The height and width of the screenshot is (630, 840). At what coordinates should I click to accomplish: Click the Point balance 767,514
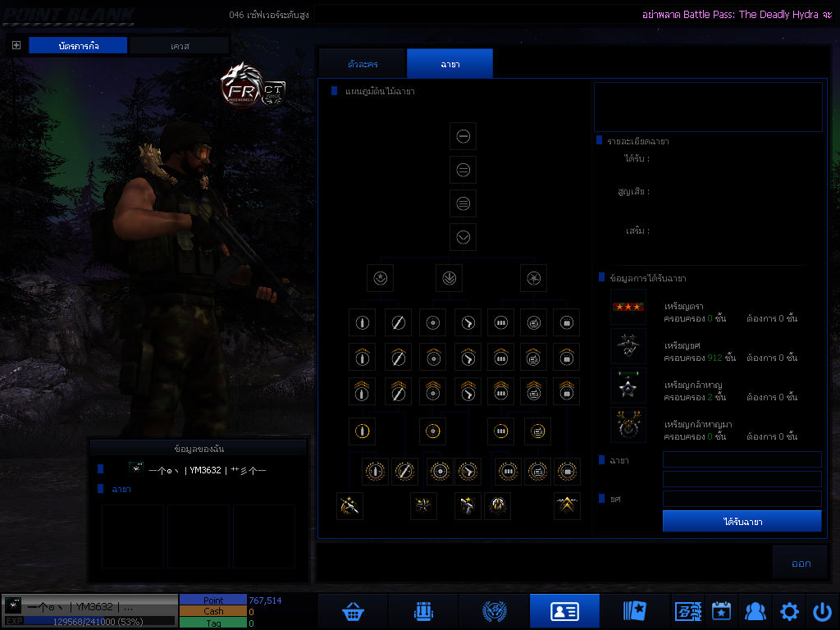tap(265, 600)
